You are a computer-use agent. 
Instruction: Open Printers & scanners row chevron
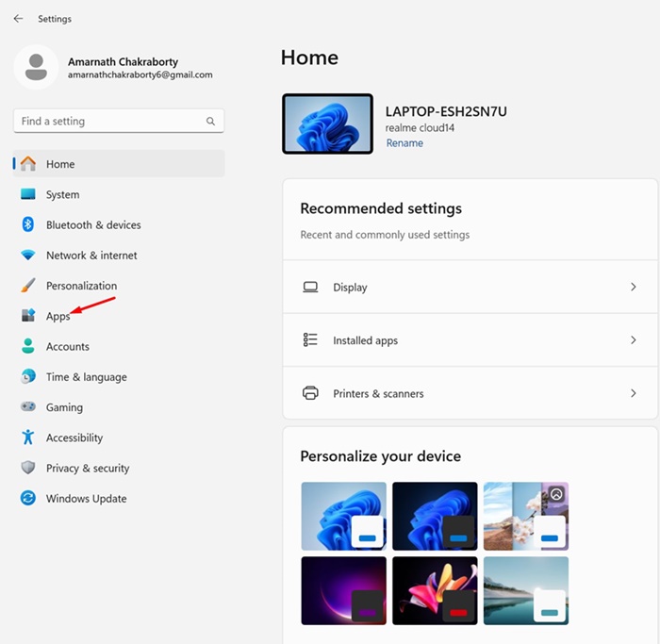point(633,393)
